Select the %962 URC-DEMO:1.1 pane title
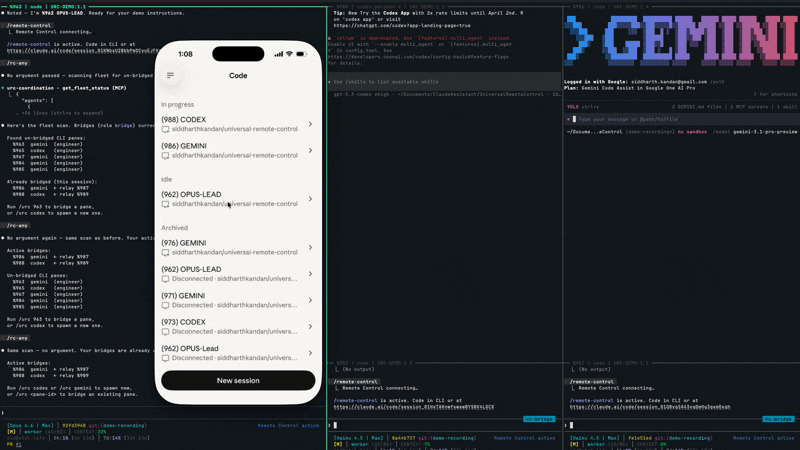This screenshot has height=450, width=800. [x=47, y=7]
